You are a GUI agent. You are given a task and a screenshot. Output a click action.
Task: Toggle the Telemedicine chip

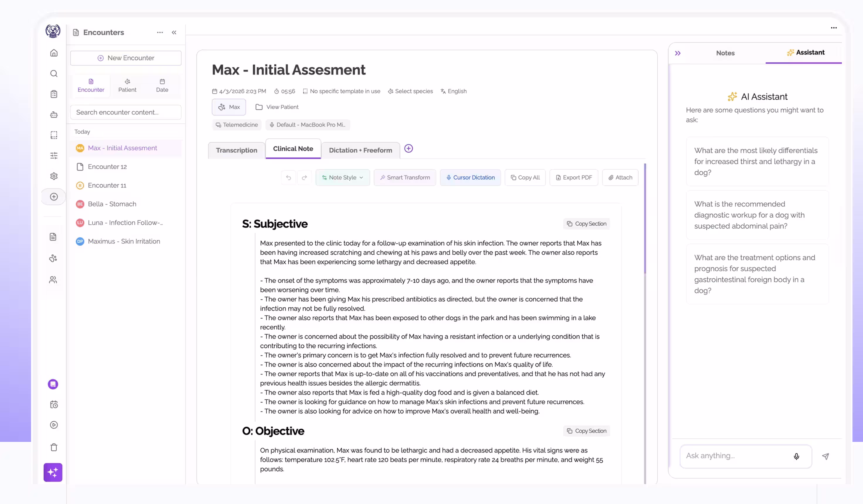(x=236, y=125)
